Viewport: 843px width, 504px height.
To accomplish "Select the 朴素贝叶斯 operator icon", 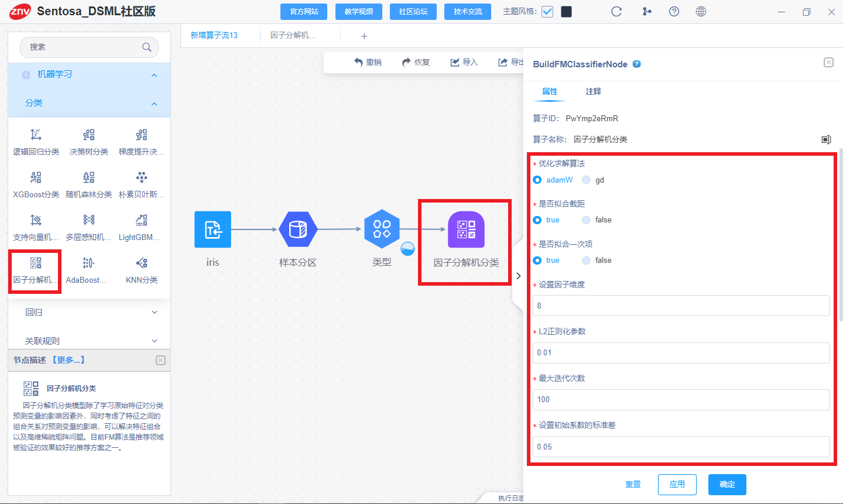I will (x=142, y=177).
